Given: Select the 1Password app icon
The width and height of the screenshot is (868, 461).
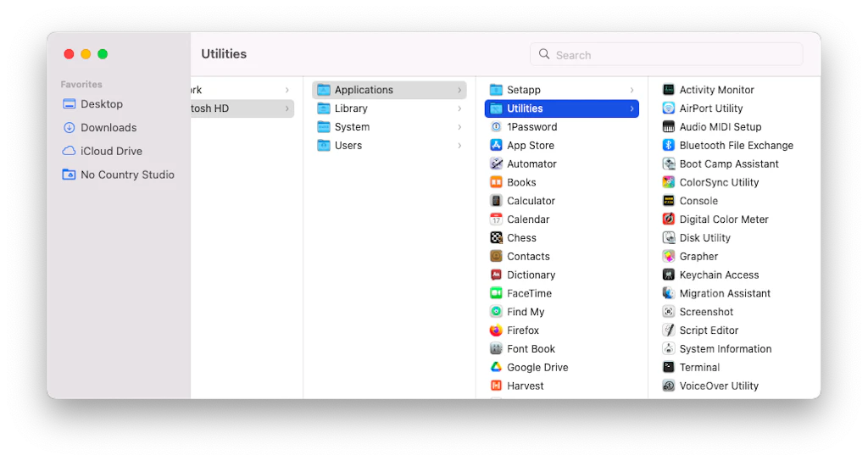Looking at the screenshot, I should 496,127.
